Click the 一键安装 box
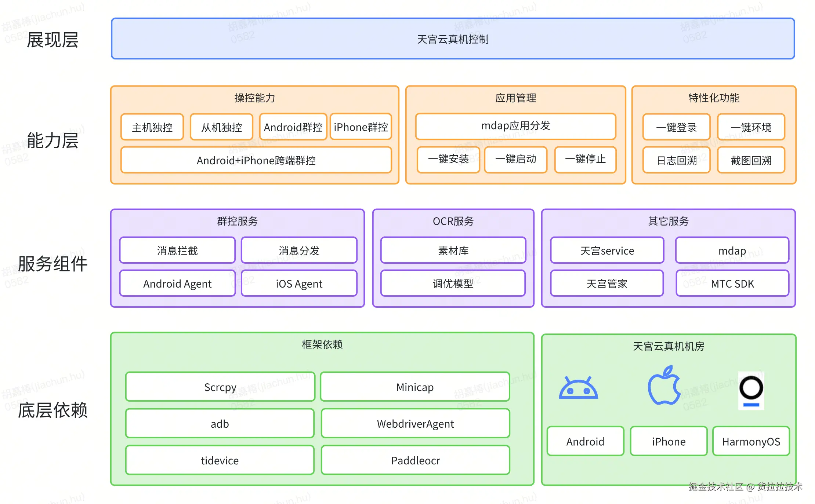Image resolution: width=815 pixels, height=504 pixels. pos(448,159)
